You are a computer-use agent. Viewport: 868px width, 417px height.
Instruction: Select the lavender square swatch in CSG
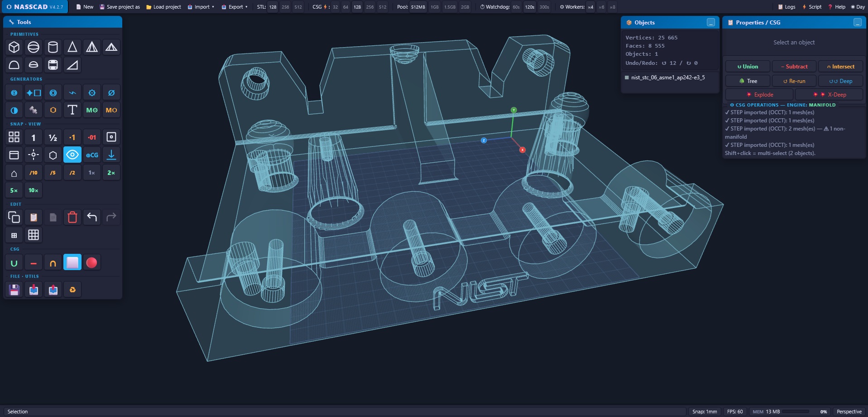click(72, 262)
